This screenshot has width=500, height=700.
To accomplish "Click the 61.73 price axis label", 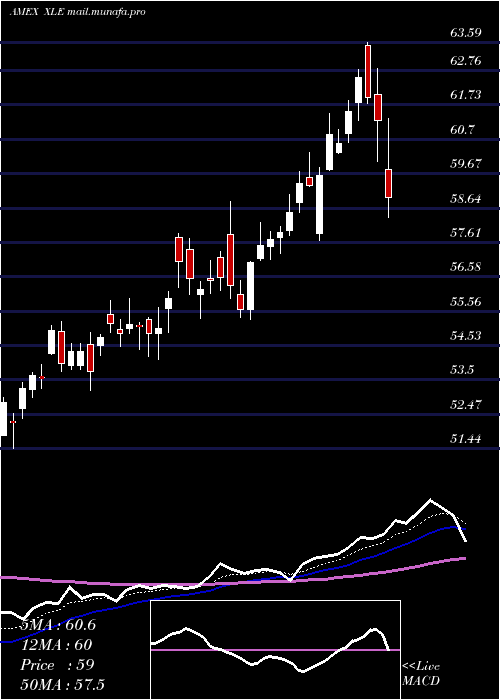I will pos(466,95).
